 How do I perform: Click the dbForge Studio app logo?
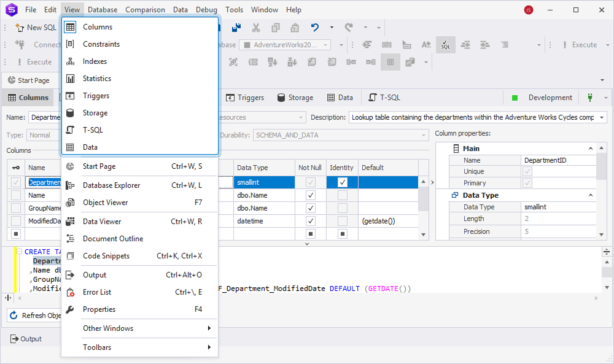tap(12, 10)
